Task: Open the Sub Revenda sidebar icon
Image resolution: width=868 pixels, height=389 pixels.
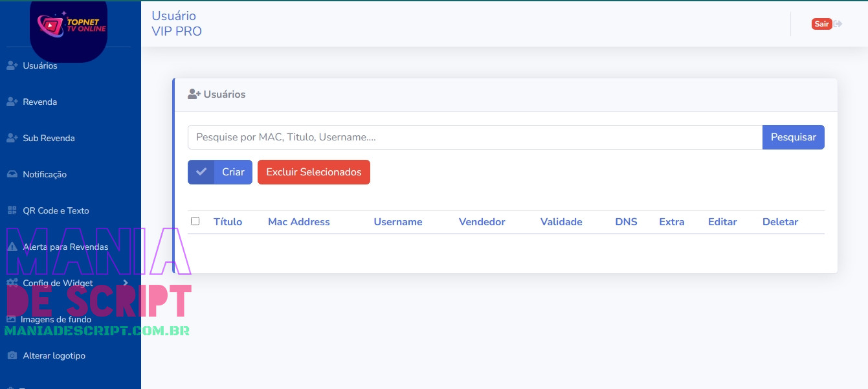Action: [12, 138]
